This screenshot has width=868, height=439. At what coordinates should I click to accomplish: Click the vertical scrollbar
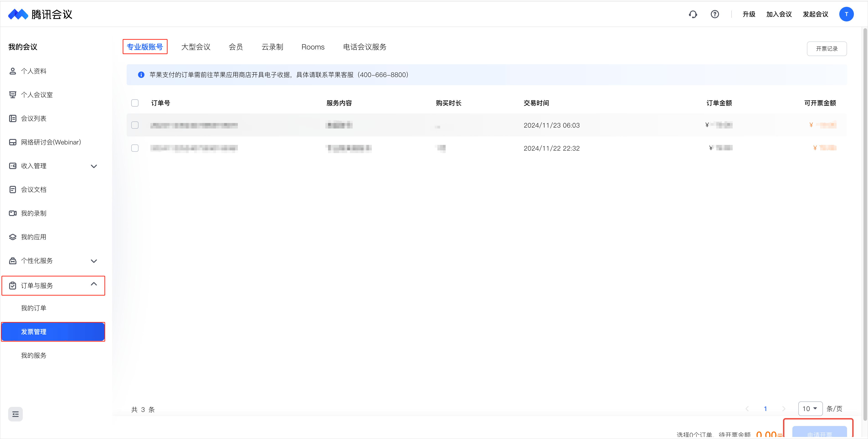[865, 225]
